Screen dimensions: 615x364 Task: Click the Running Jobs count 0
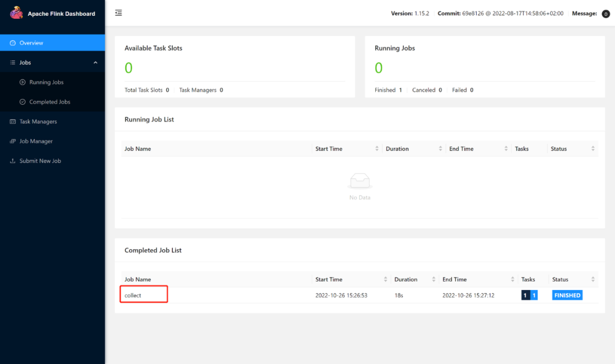click(379, 68)
